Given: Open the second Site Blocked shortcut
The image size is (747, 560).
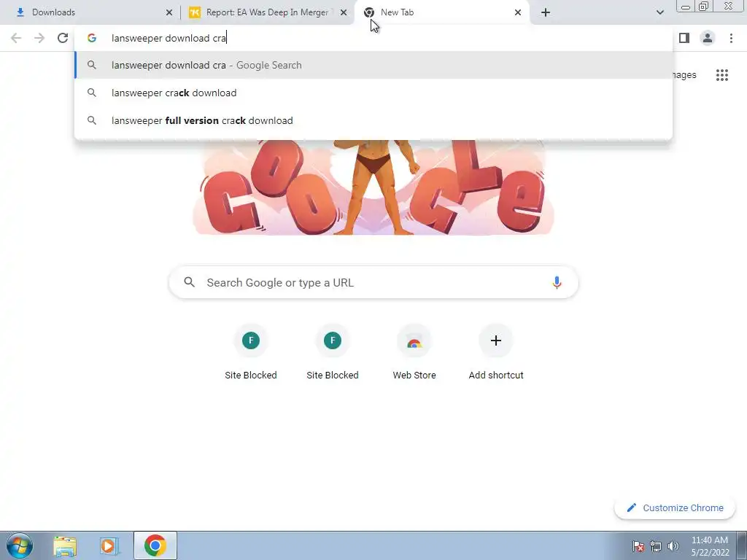Looking at the screenshot, I should point(333,352).
